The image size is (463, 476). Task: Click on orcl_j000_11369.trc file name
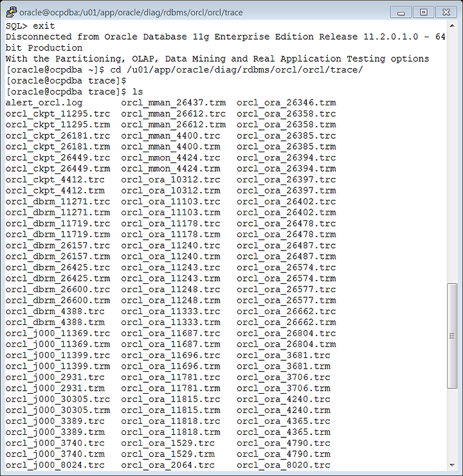click(x=58, y=333)
